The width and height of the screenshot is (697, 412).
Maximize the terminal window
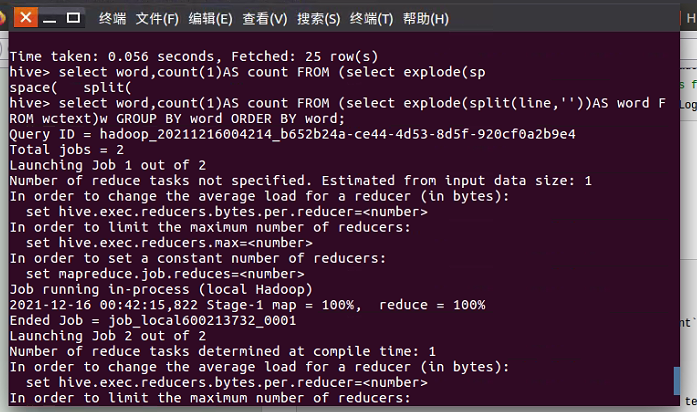coord(73,18)
